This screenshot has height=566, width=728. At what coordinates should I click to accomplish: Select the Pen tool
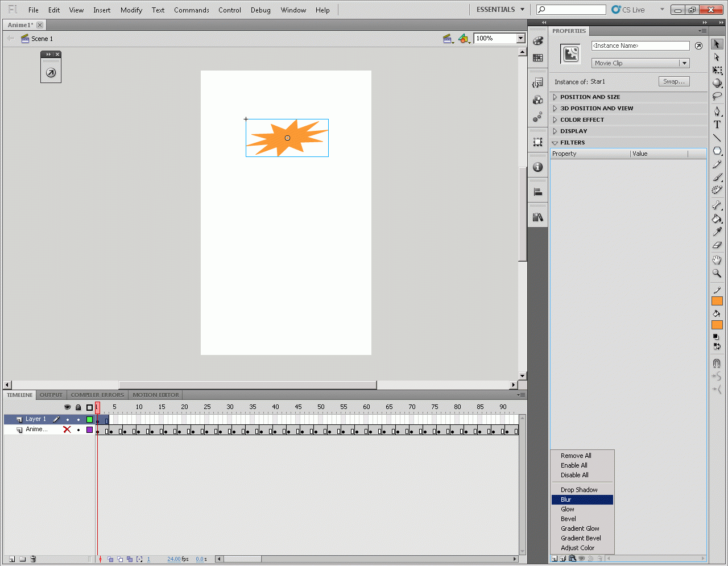pyautogui.click(x=717, y=111)
